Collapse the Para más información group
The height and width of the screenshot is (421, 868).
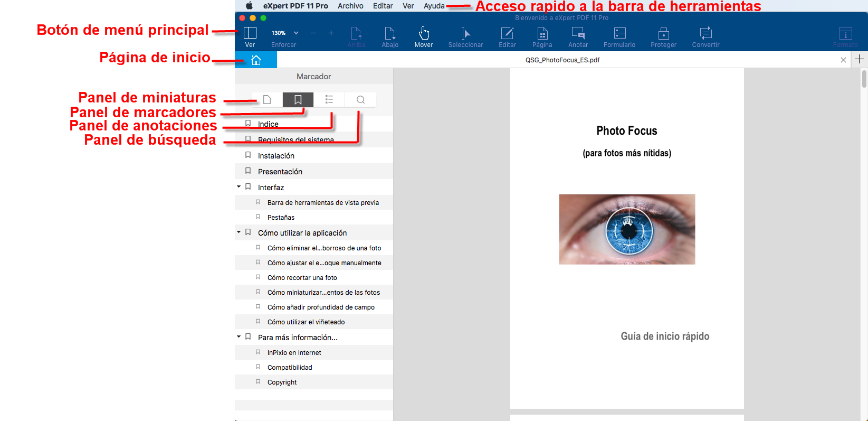239,337
